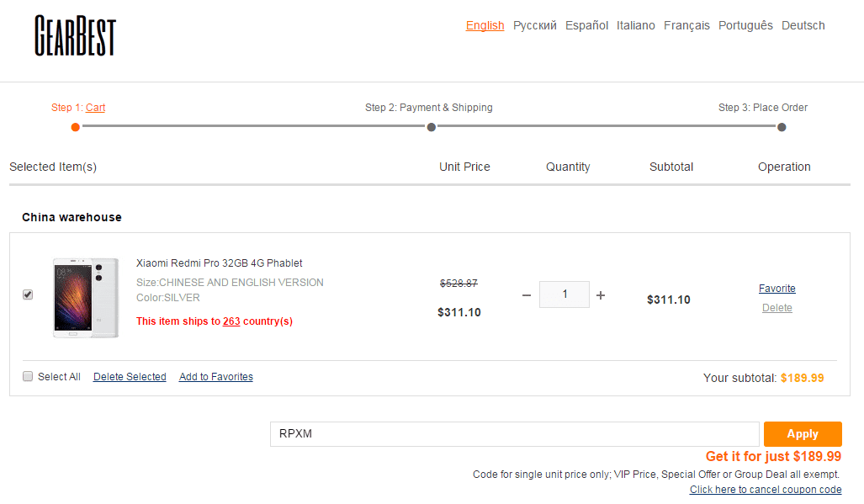Decrease quantity with the minus button
The width and height of the screenshot is (864, 504).
tap(527, 295)
